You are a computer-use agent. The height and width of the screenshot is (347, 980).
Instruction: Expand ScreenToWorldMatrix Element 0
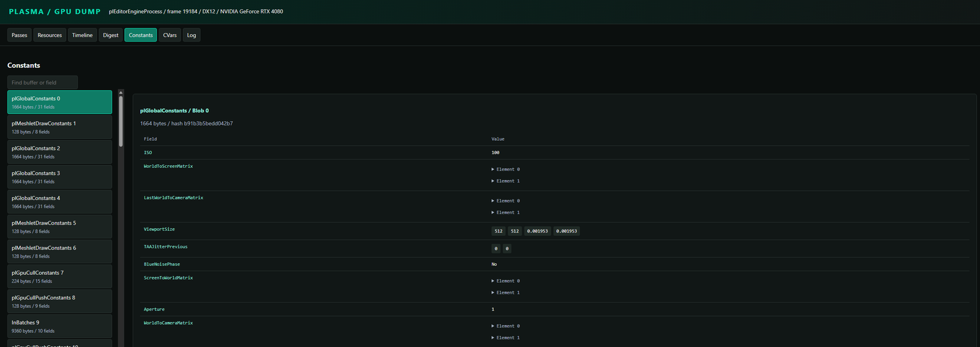coord(505,281)
